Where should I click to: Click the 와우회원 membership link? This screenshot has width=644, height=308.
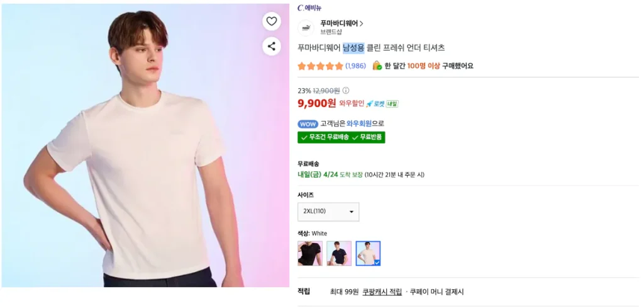click(x=350, y=124)
